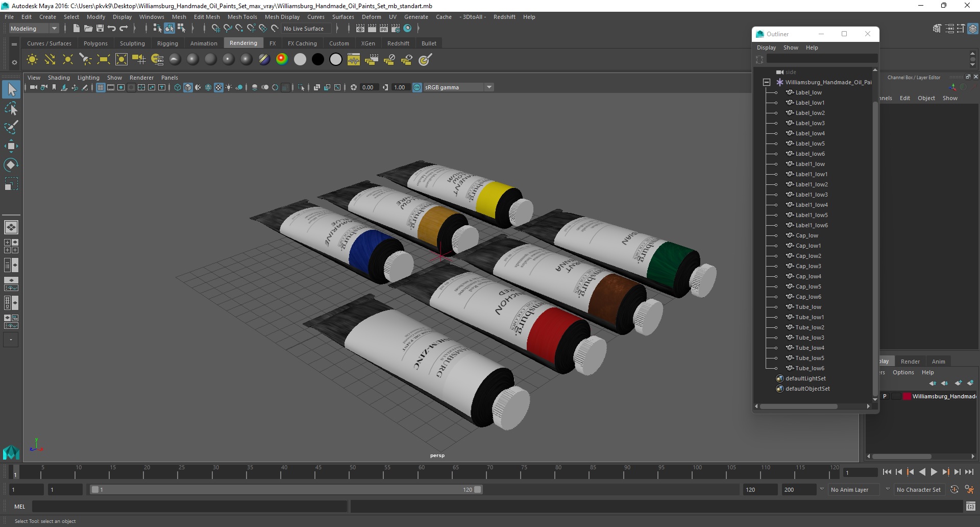
Task: Click the Outliner horizontal scrollbar
Action: pyautogui.click(x=798, y=406)
